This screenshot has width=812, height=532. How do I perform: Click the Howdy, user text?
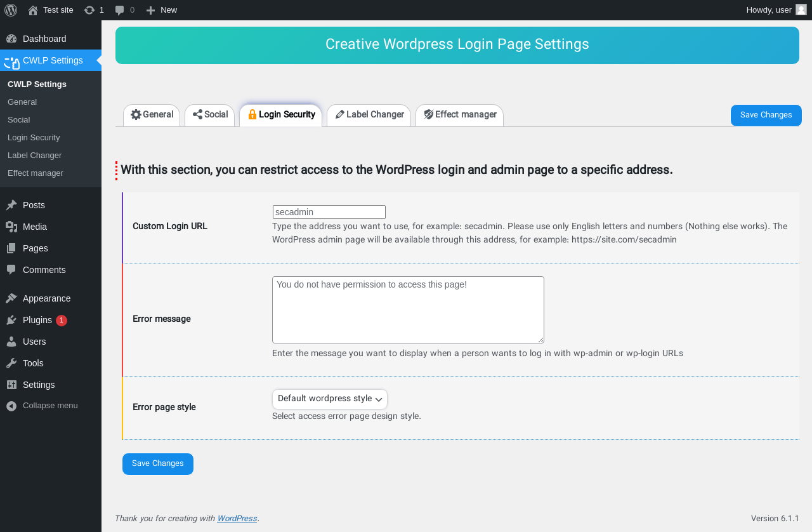coord(769,10)
